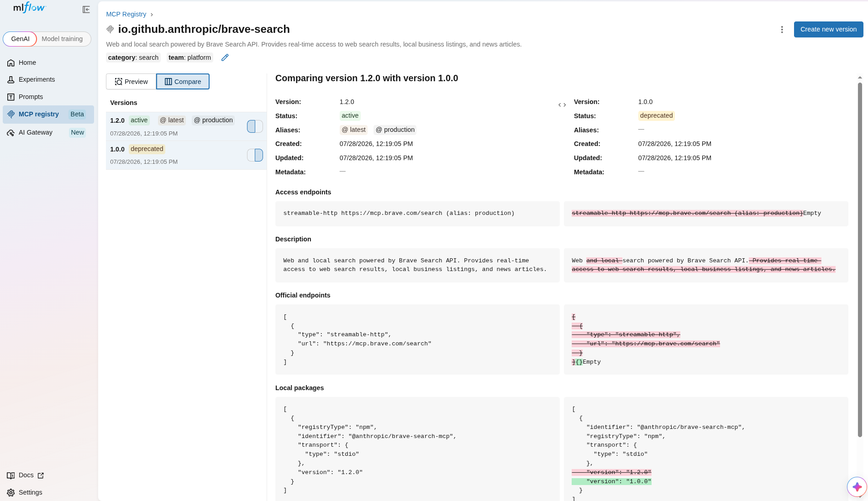Select version 1.0.0 row in Versions list
868x501 pixels.
point(186,155)
